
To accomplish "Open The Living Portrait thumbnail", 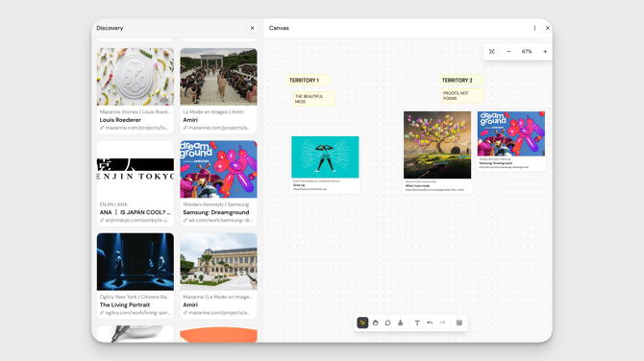I will pos(136,262).
